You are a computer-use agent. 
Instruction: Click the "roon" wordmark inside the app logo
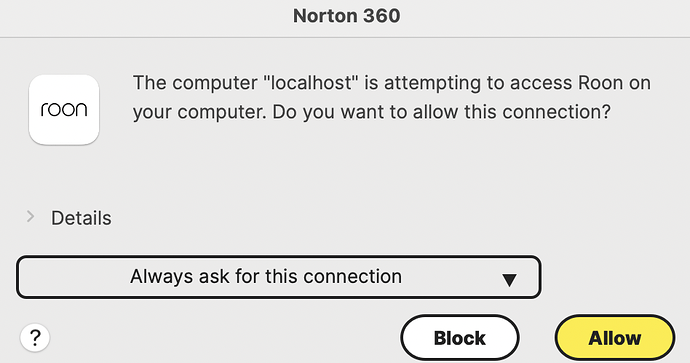click(64, 110)
